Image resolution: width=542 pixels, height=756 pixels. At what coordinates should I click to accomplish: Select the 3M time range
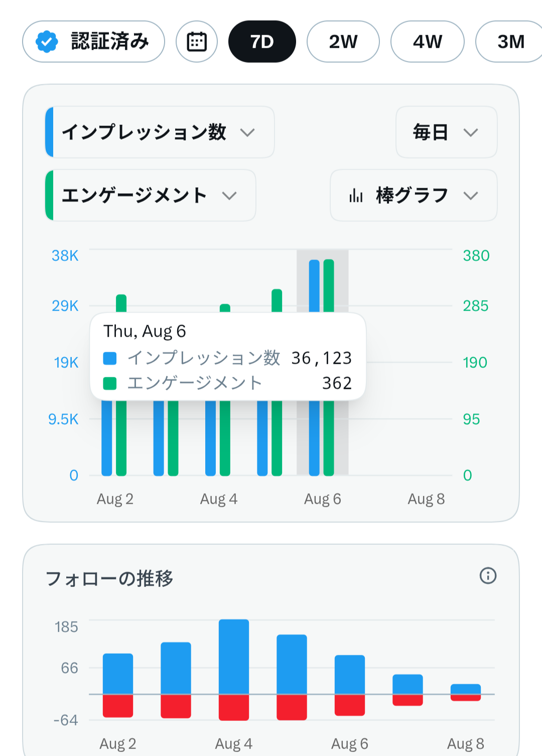[x=509, y=42]
